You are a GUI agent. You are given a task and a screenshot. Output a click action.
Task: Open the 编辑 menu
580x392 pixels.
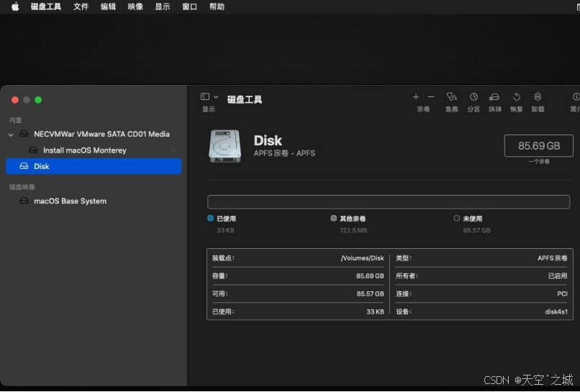[x=108, y=6]
